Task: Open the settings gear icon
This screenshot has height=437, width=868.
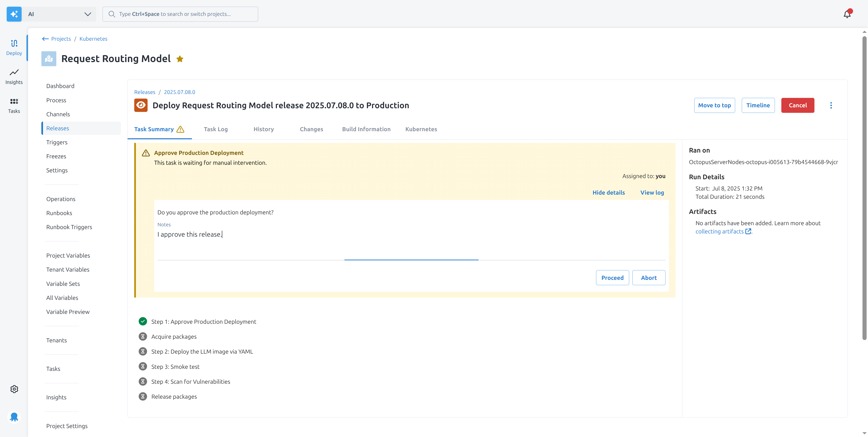Action: click(x=14, y=389)
